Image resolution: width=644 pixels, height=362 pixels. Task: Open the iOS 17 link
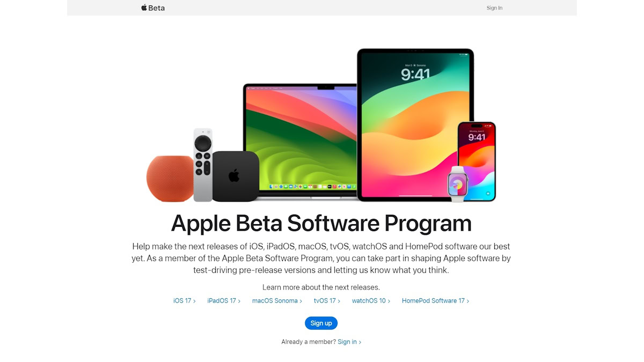click(184, 301)
